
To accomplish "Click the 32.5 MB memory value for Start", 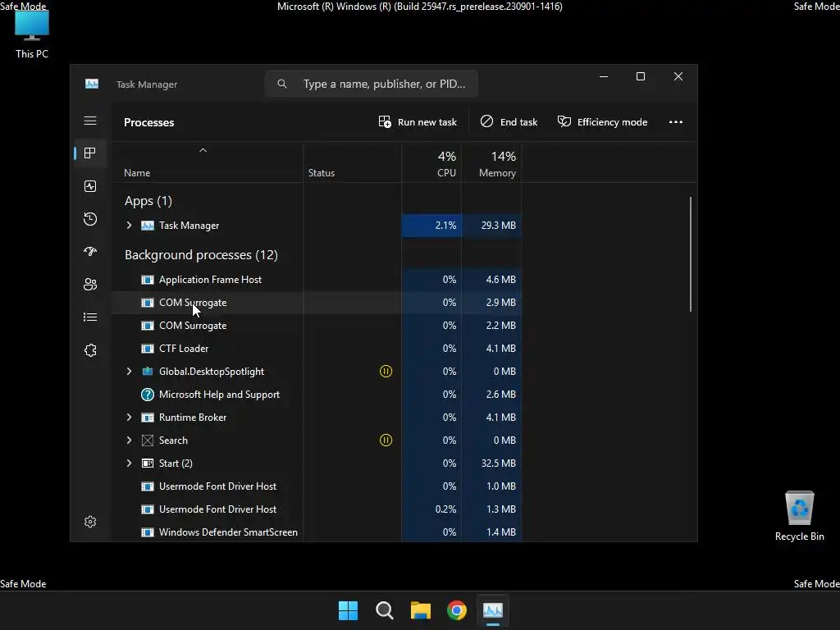I will tap(498, 463).
